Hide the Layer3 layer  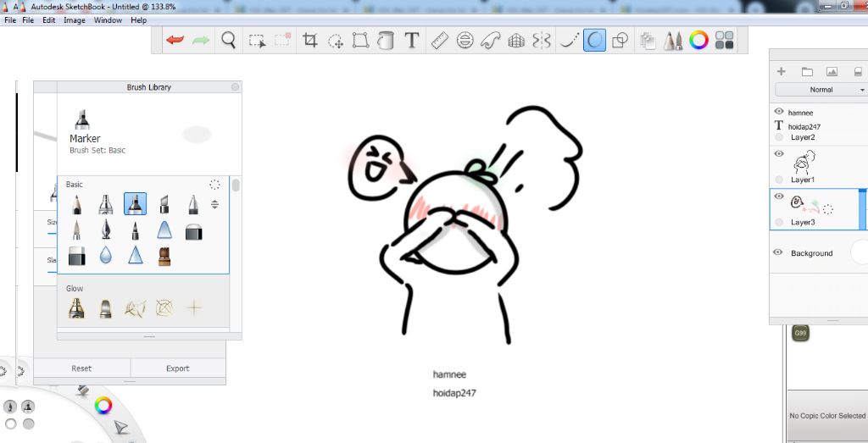point(779,197)
